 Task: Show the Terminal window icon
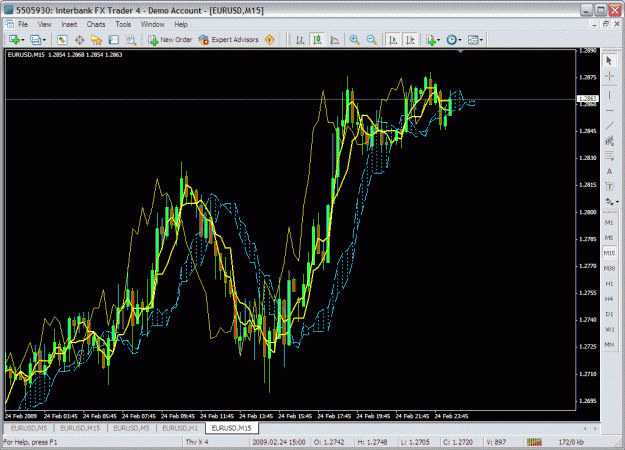point(114,40)
